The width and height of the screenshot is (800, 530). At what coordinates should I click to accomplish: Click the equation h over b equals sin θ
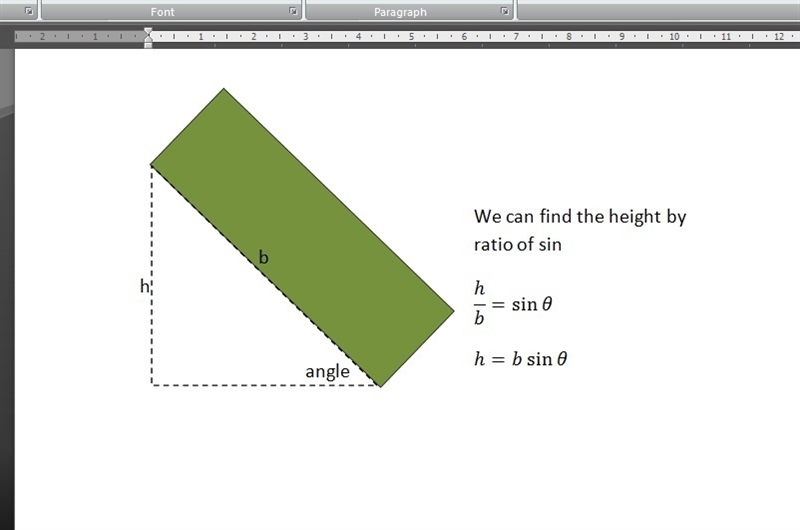click(x=513, y=303)
